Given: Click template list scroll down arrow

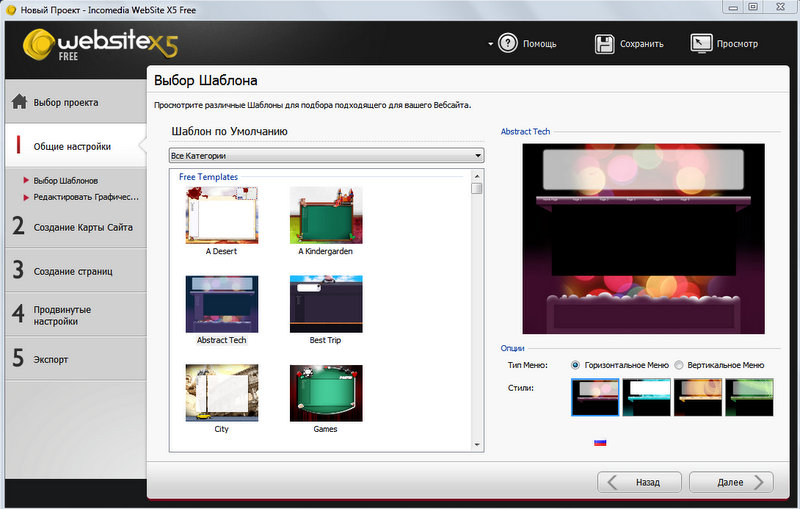Looking at the screenshot, I should [x=477, y=445].
